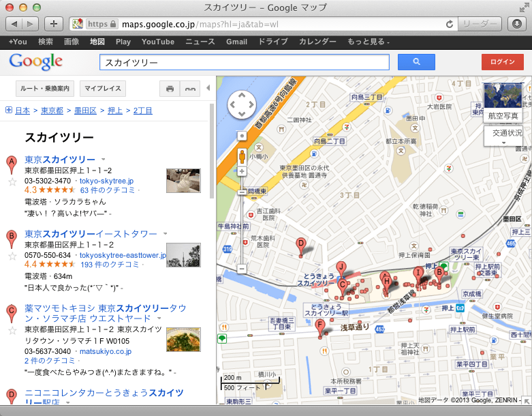Open the dropdown arrow after ウエストヤード title
This screenshot has width=532, height=416.
click(x=159, y=318)
